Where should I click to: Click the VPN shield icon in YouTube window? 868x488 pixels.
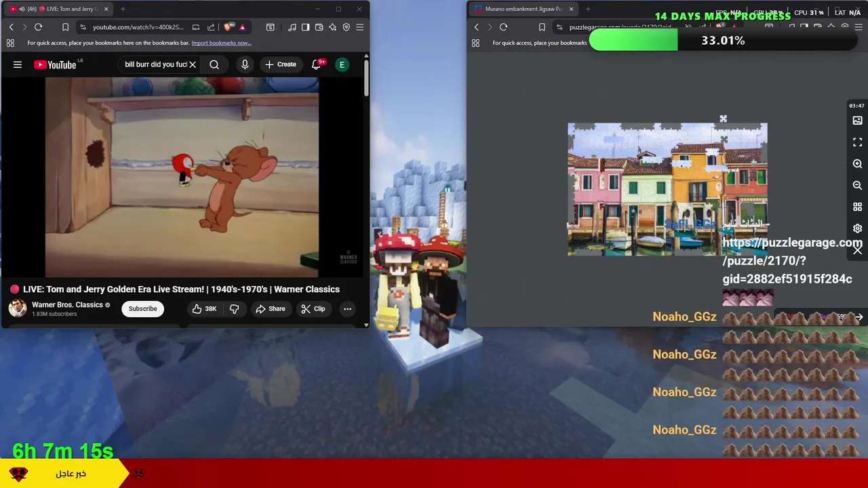[x=346, y=27]
